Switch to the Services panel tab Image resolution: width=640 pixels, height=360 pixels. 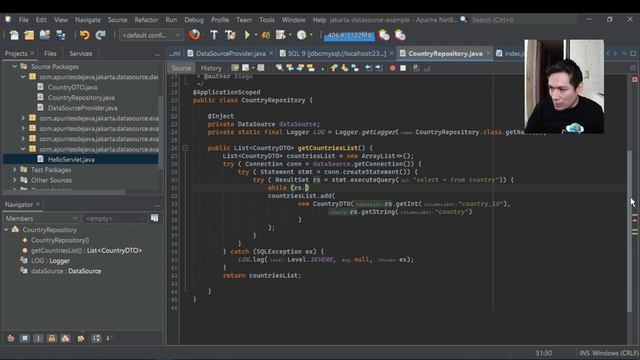click(81, 53)
